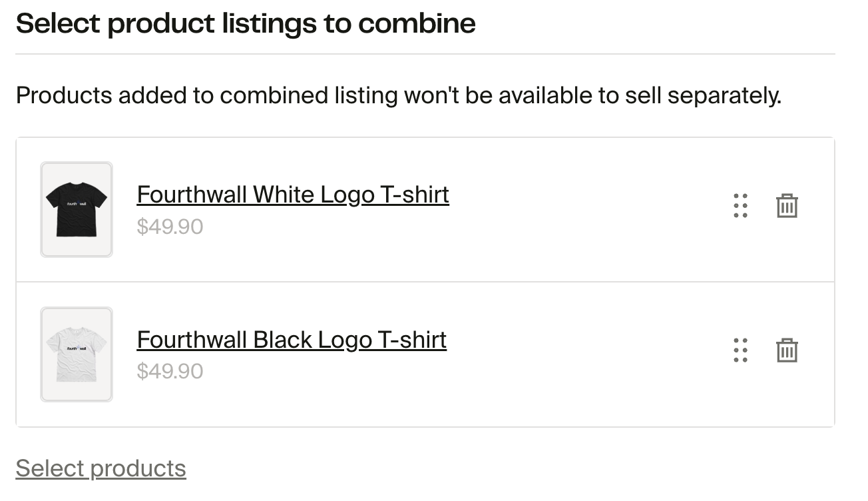Click the Black Logo T-shirt reorder handle

[740, 350]
